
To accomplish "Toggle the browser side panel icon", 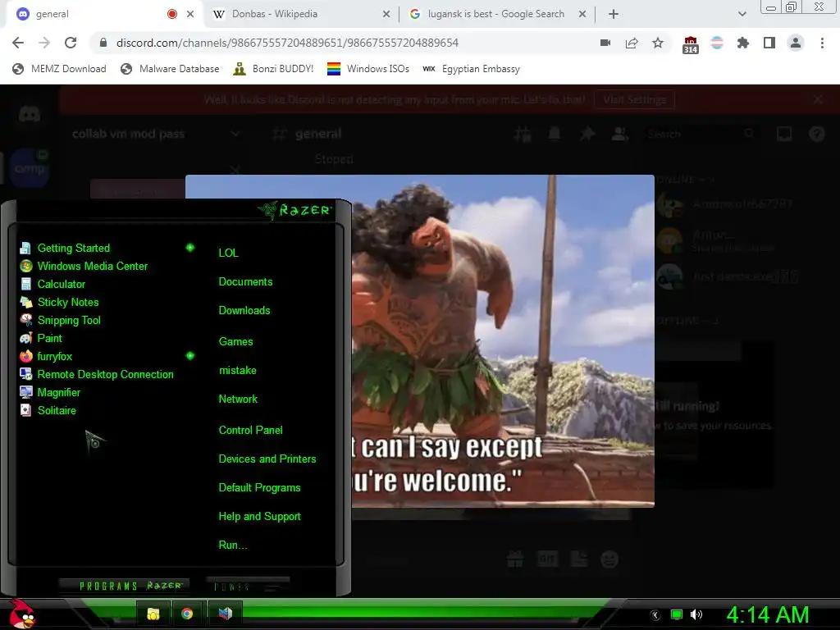I will (769, 43).
